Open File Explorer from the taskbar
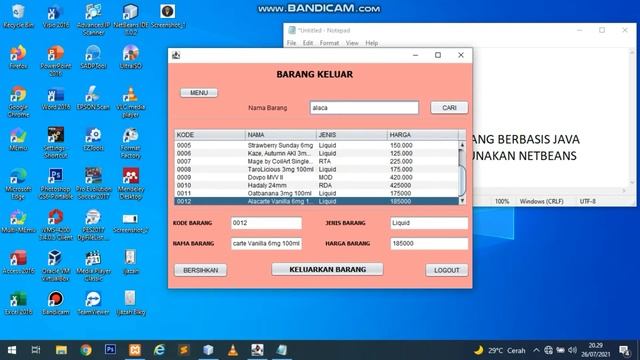 click(x=61, y=350)
